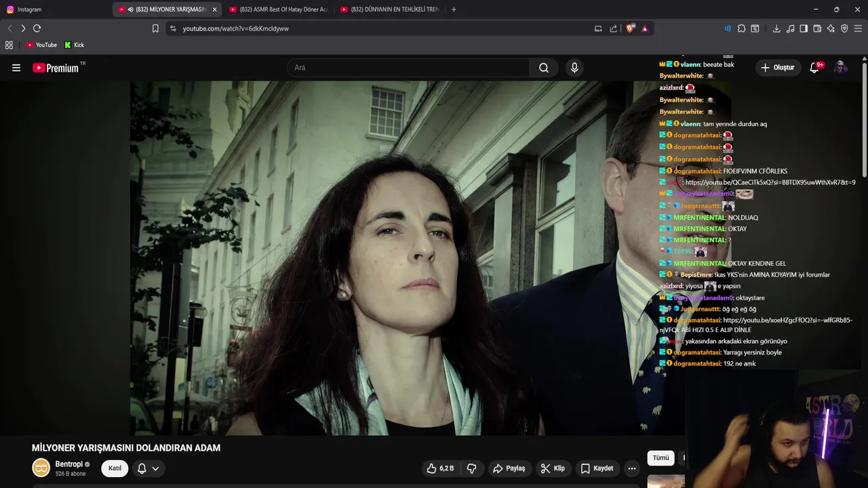
Task: Close the MİLYONER YARIŞMASINI tab
Action: click(x=215, y=9)
